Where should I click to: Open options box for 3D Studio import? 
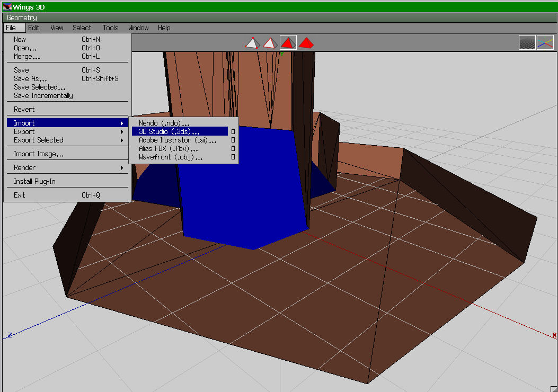pyautogui.click(x=233, y=132)
